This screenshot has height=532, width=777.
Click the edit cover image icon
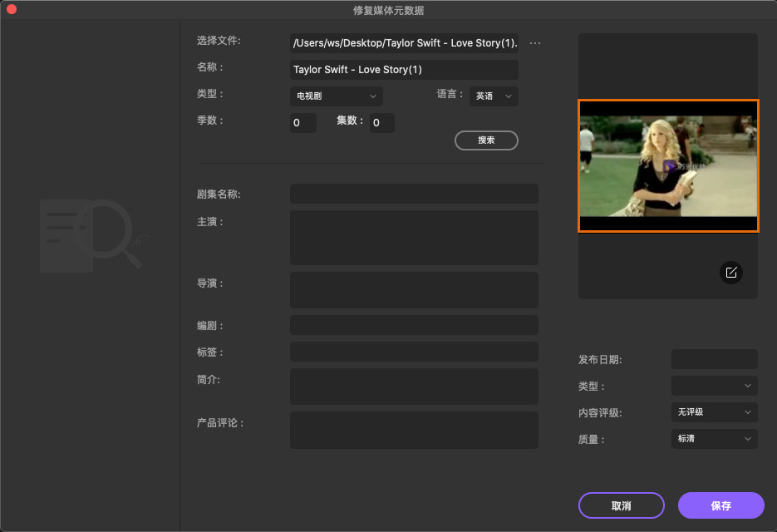click(x=731, y=273)
